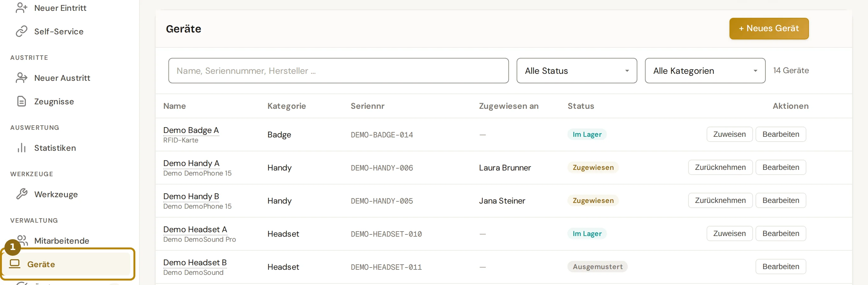Open the Demo Handy B device link
This screenshot has height=285, width=868.
(191, 196)
